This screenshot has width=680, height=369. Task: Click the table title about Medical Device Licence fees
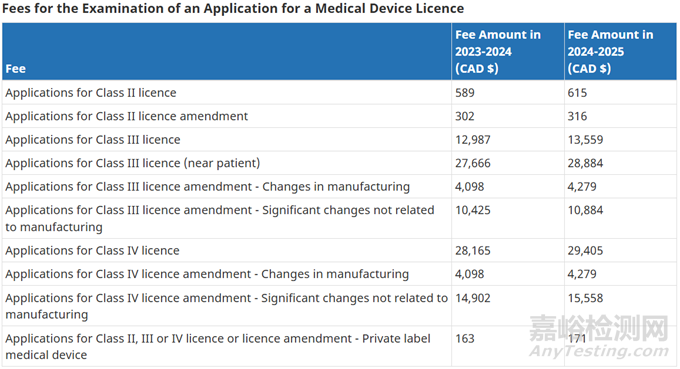click(233, 9)
